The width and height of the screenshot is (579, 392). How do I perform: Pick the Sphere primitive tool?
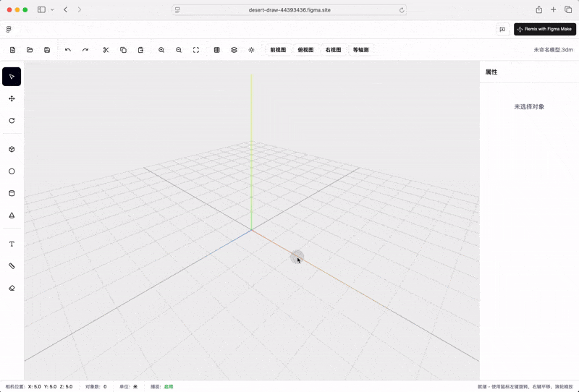pyautogui.click(x=12, y=171)
